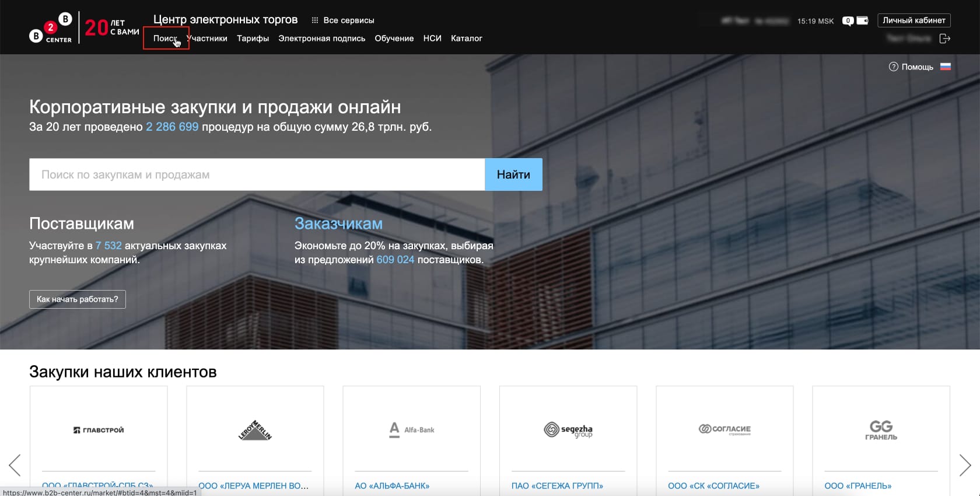Open the Участники menu item
Viewport: 980px width, 496px height.
point(207,39)
